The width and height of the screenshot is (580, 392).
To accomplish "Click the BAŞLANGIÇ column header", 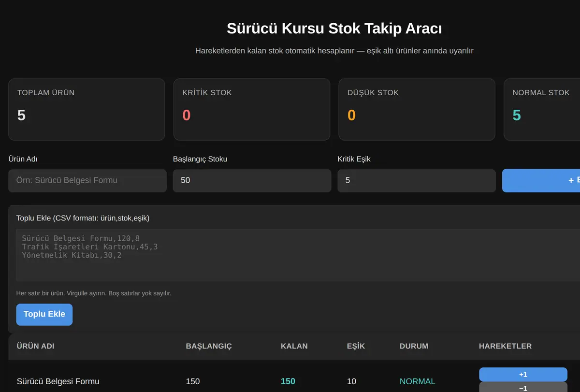I will click(209, 346).
